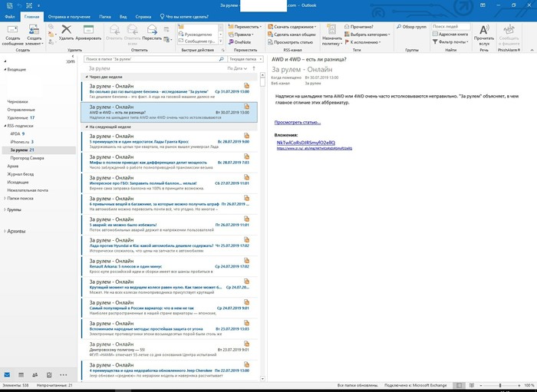Click the 'Просмотреть статью...' link

298,123
